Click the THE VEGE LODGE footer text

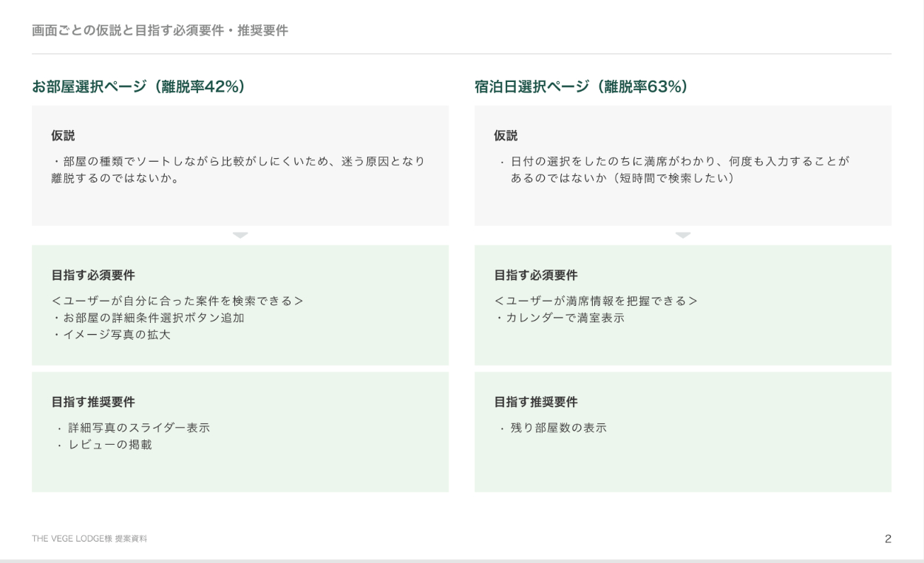(89, 539)
